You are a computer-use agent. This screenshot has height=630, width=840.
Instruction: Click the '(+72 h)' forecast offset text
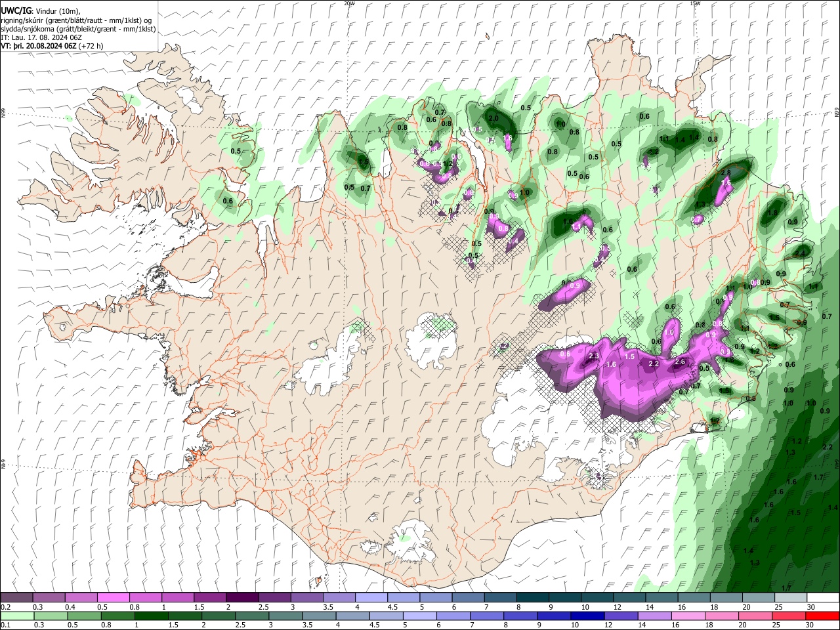(91, 46)
